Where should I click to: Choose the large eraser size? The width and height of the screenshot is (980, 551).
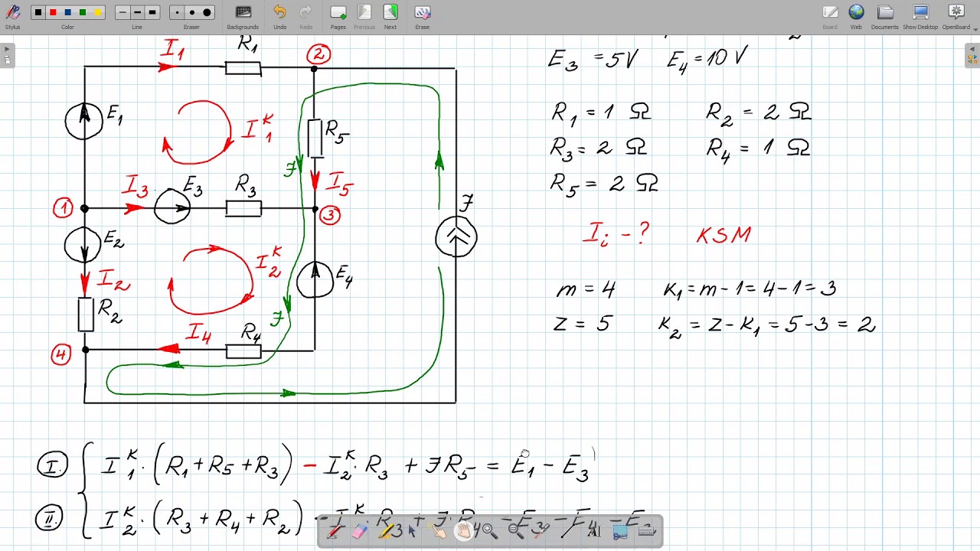coord(207,12)
